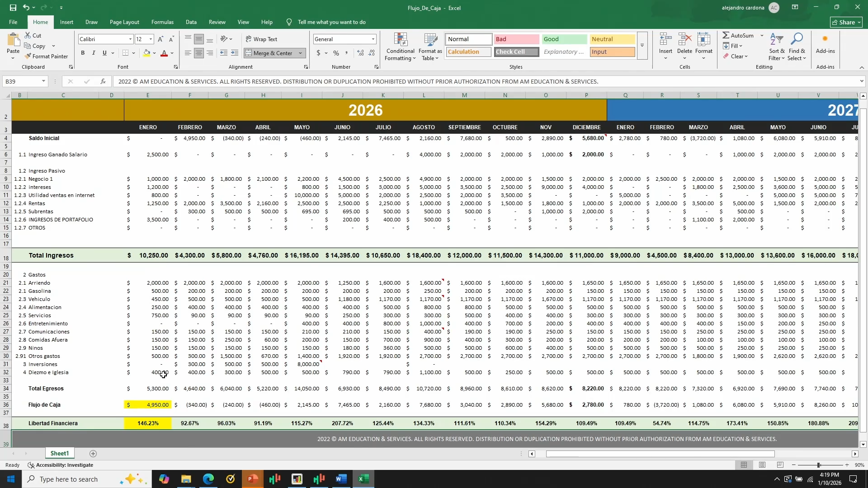Image resolution: width=868 pixels, height=488 pixels.
Task: Switch to Page Layout view in status bar
Action: tap(762, 465)
